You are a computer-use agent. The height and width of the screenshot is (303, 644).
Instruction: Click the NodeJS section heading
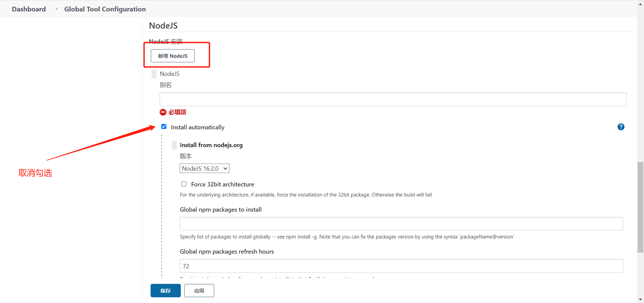pos(163,26)
